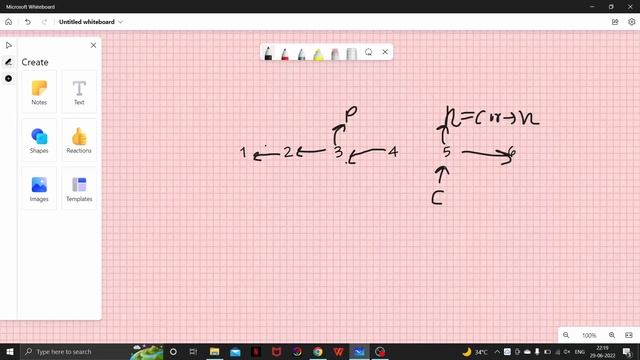Viewport: 640px width, 360px height.
Task: Launch Netflix from taskbar
Action: pos(256,351)
